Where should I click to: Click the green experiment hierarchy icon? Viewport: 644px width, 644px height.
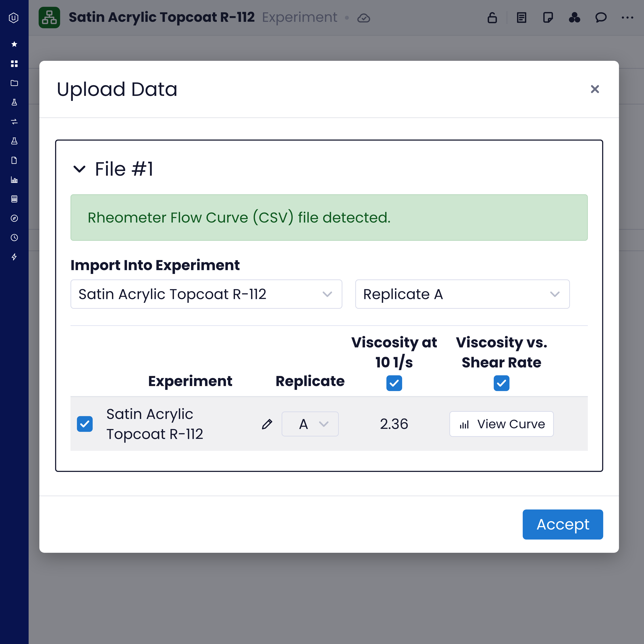coord(49,18)
